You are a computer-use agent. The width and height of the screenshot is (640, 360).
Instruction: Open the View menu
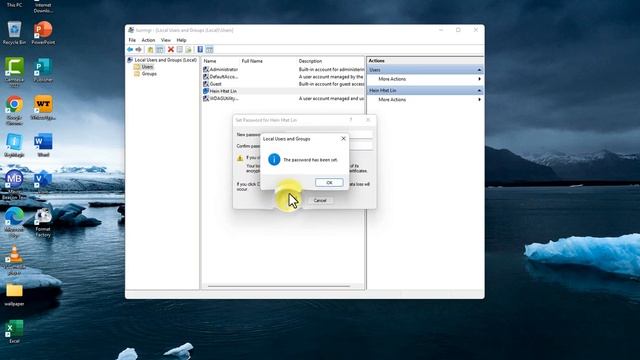[x=166, y=40]
